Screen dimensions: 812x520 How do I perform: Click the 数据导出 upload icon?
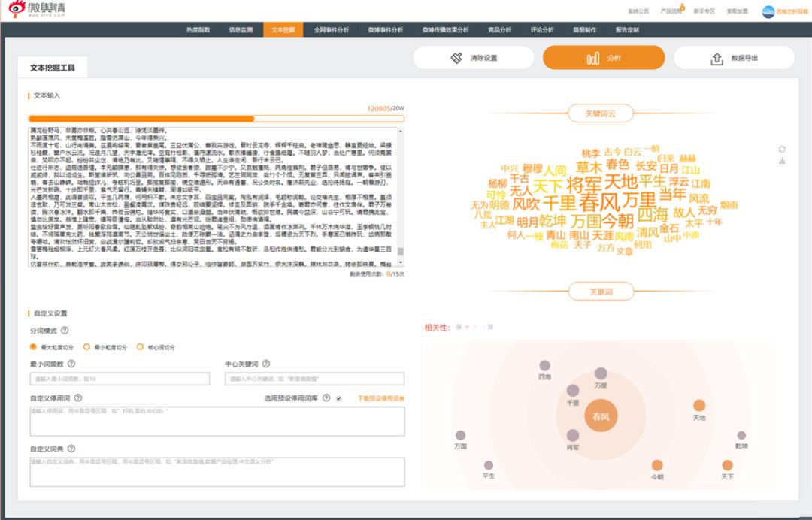pyautogui.click(x=717, y=59)
